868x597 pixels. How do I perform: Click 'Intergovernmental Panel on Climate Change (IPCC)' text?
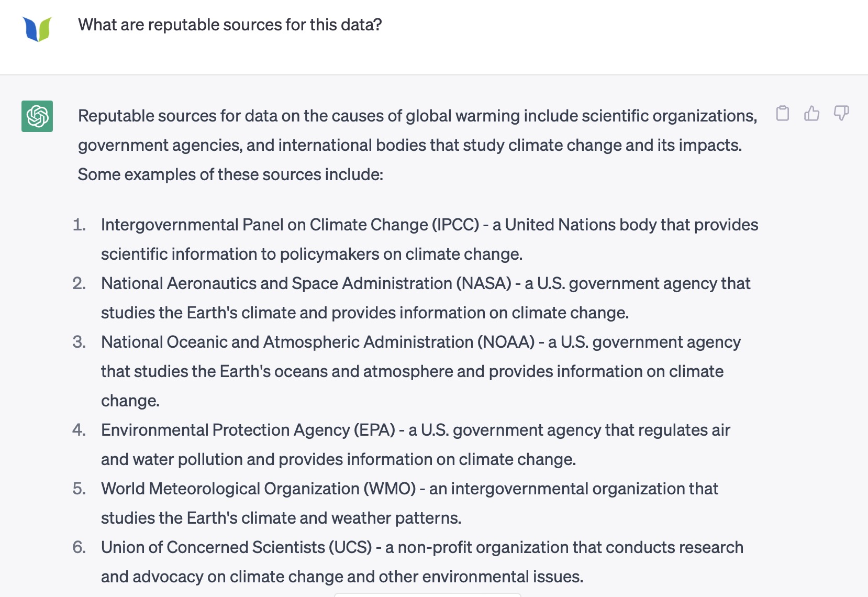(x=290, y=225)
